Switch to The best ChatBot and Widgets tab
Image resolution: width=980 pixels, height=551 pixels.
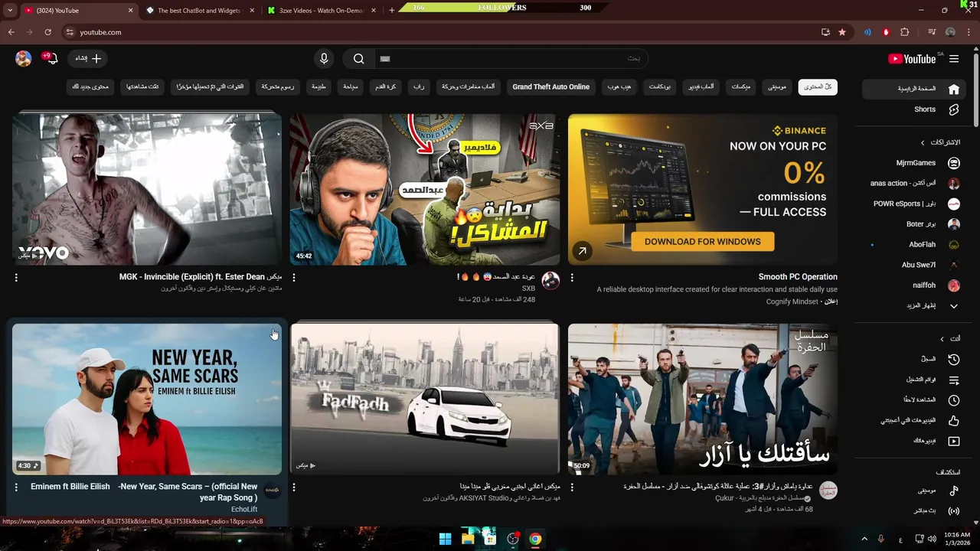pos(199,11)
